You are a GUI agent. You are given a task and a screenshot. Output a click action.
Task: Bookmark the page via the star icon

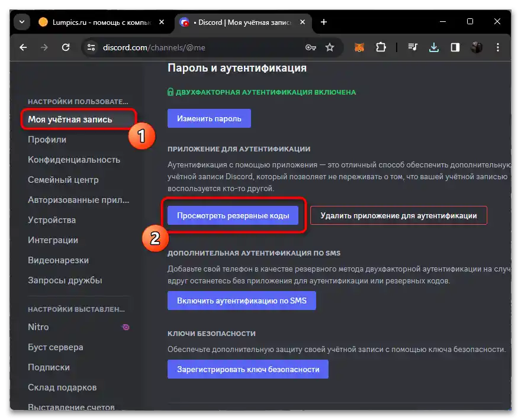tap(330, 47)
